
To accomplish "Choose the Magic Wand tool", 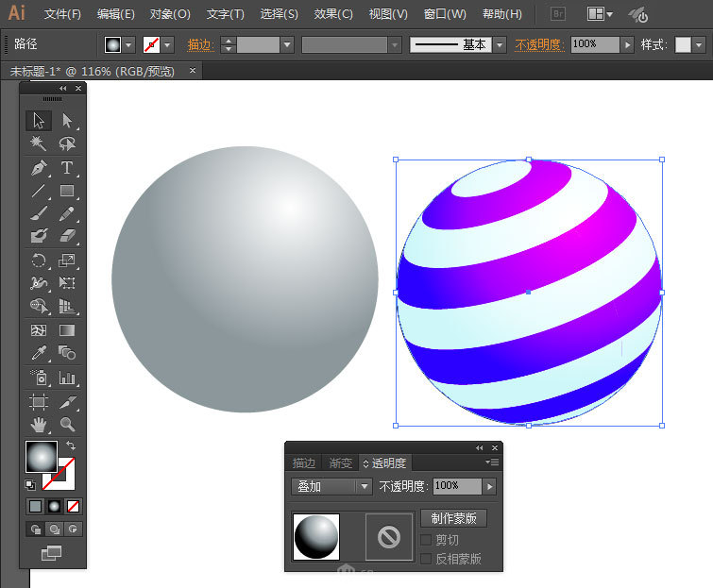I will point(39,143).
